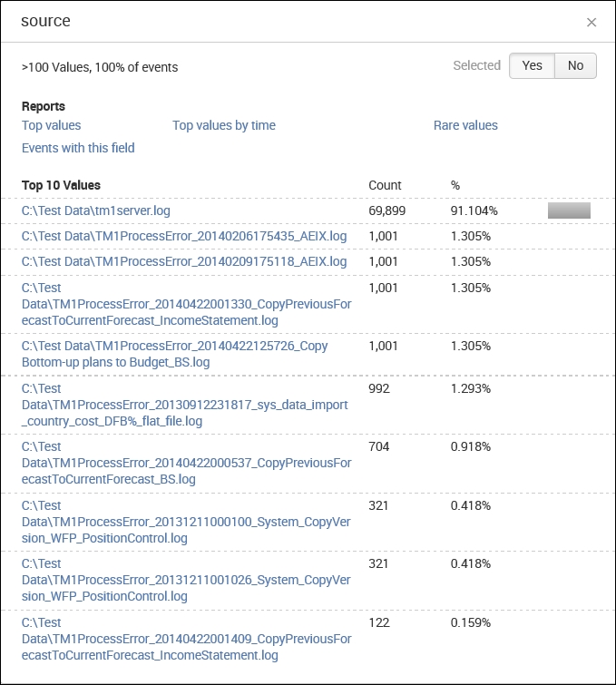Select the 20140422001330 IncomeStatement log source

(x=186, y=304)
